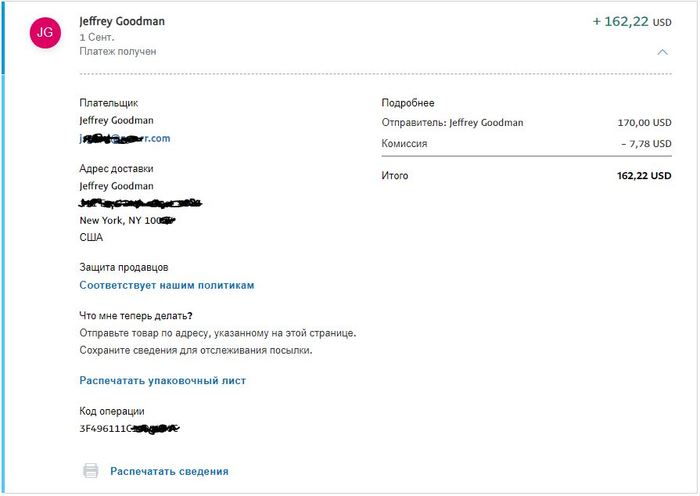Click the + 162,22 USD amount

pos(632,21)
